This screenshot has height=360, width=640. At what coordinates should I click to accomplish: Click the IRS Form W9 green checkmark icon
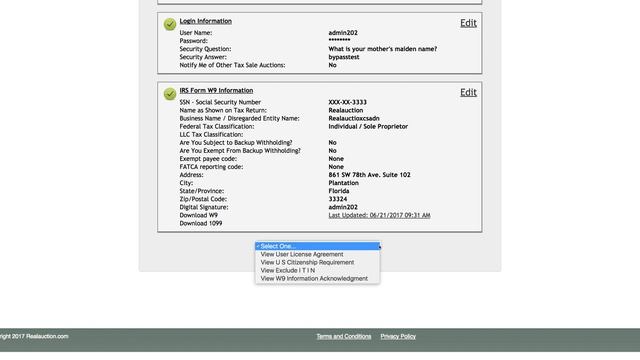click(170, 94)
